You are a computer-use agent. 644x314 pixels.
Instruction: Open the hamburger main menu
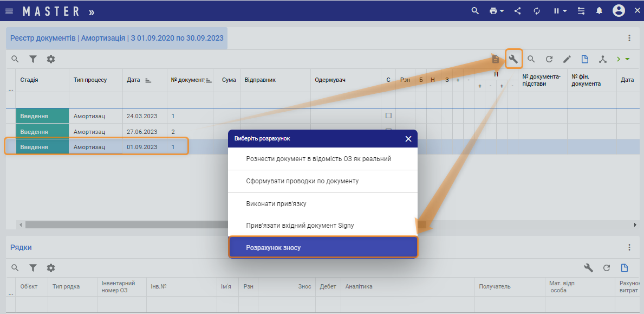(x=9, y=11)
